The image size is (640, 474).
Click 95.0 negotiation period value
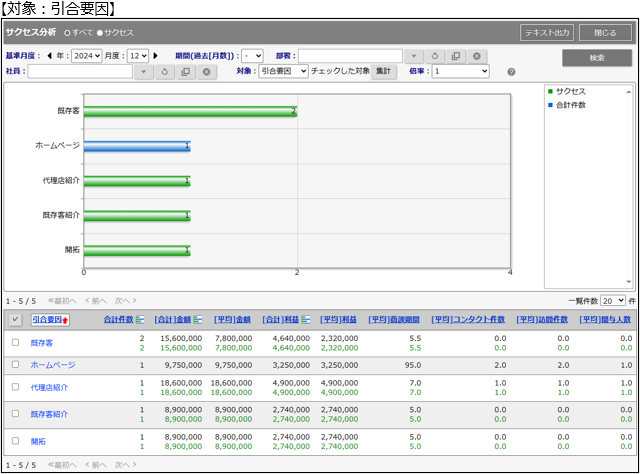coord(413,365)
